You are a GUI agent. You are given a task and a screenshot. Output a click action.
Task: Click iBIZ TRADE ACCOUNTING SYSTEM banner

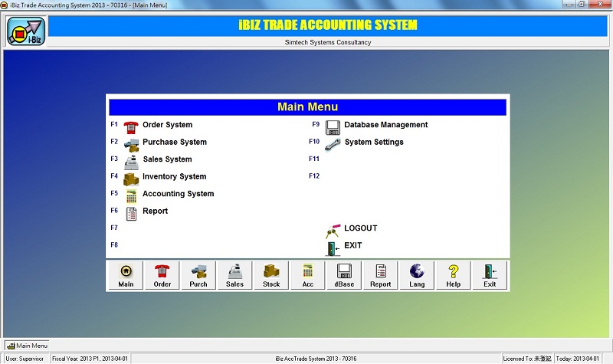click(328, 25)
